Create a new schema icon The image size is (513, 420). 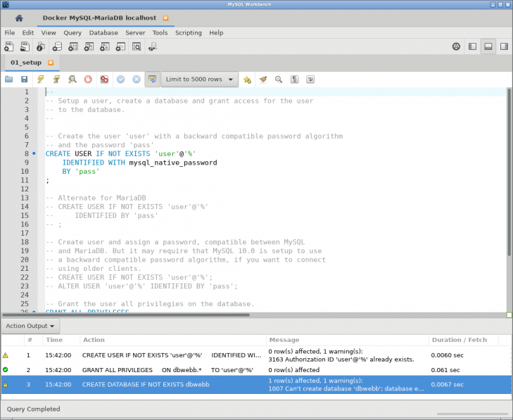point(57,46)
